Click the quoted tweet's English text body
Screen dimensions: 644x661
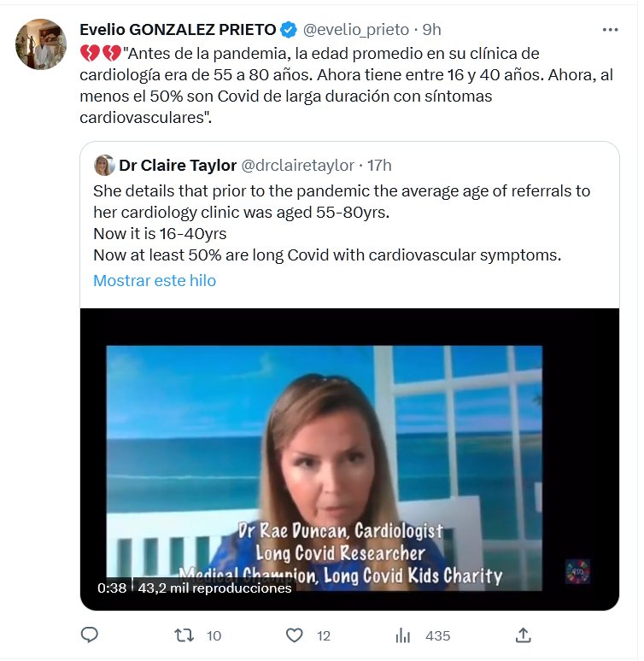342,222
